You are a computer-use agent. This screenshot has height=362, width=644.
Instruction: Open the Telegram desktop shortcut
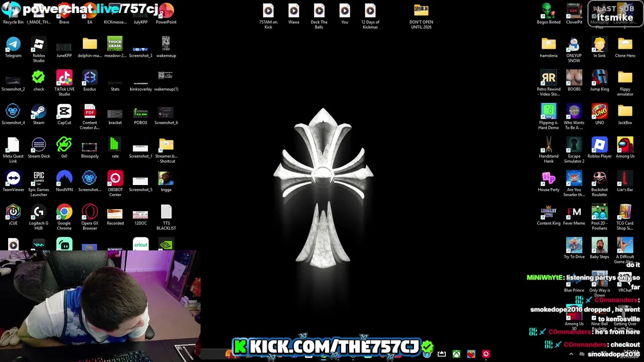pyautogui.click(x=13, y=47)
